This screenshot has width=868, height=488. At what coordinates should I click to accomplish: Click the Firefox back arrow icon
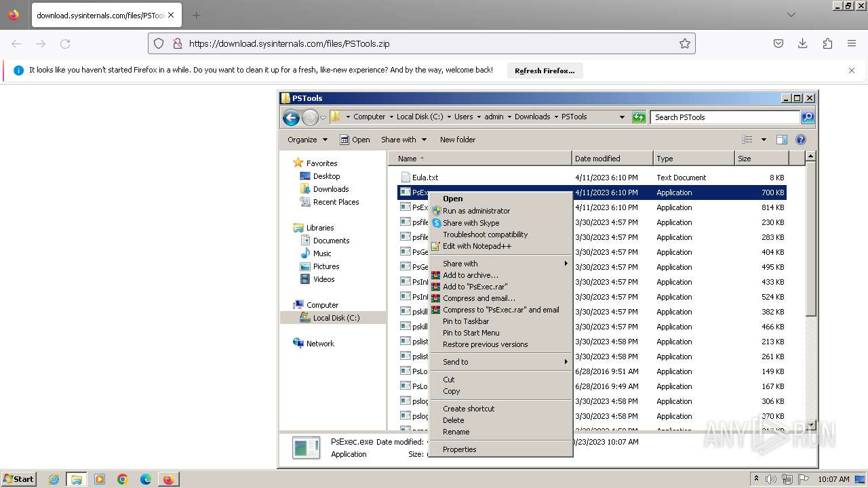16,43
